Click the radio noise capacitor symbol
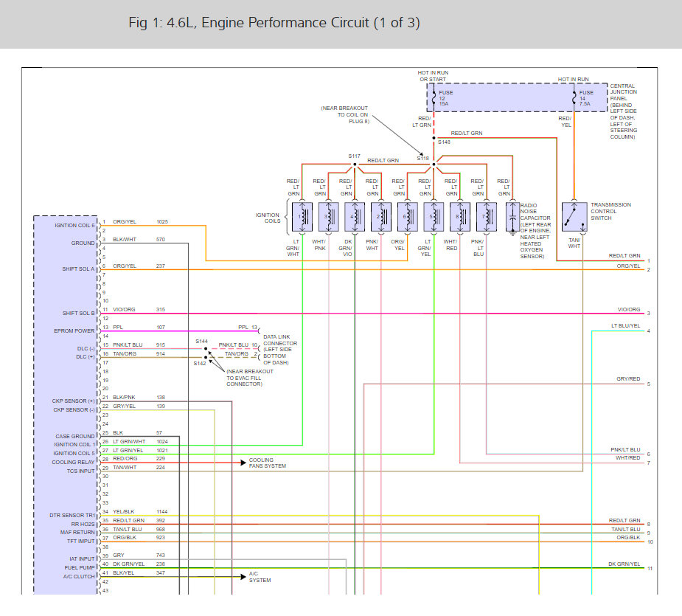Screen dimensions: 682x616 [512, 218]
